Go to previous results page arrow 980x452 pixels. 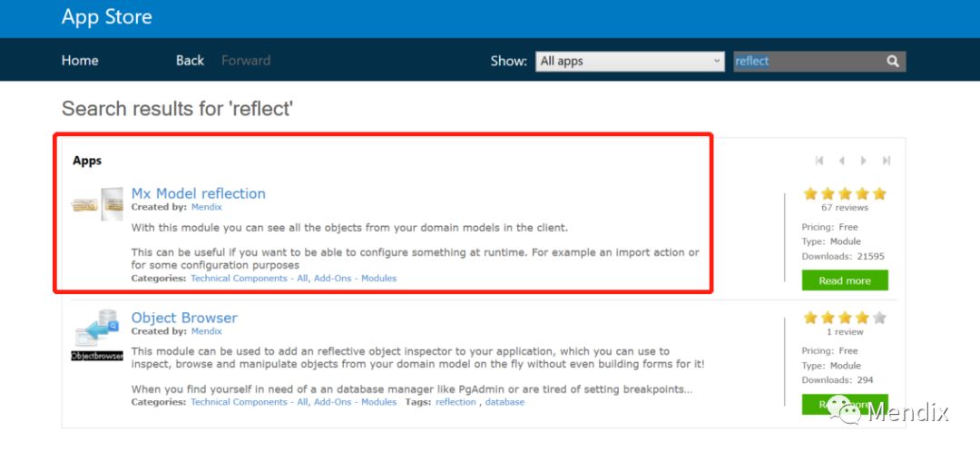[x=842, y=161]
